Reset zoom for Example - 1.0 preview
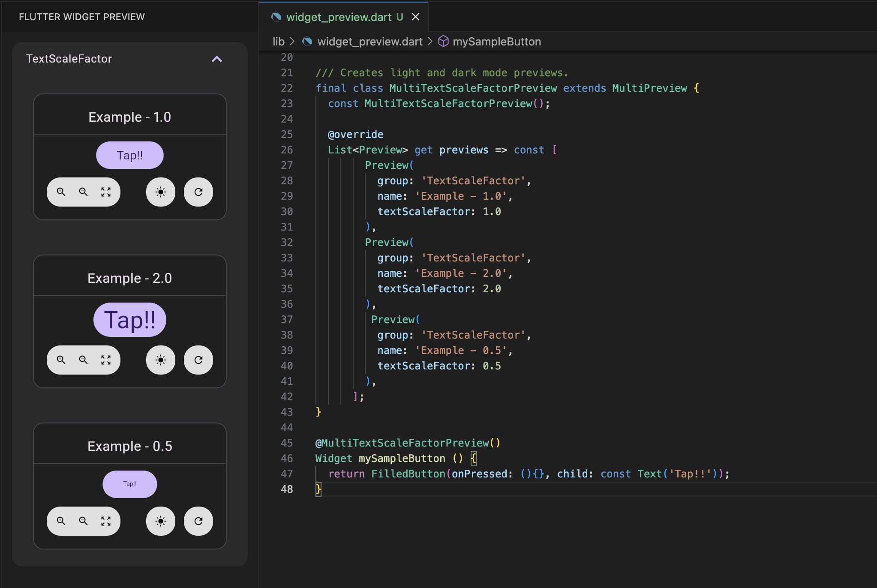Image resolution: width=877 pixels, height=588 pixels. coord(106,192)
